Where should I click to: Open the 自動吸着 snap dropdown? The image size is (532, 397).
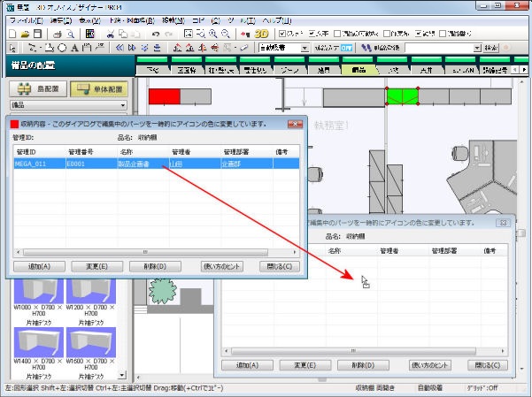click(x=305, y=48)
